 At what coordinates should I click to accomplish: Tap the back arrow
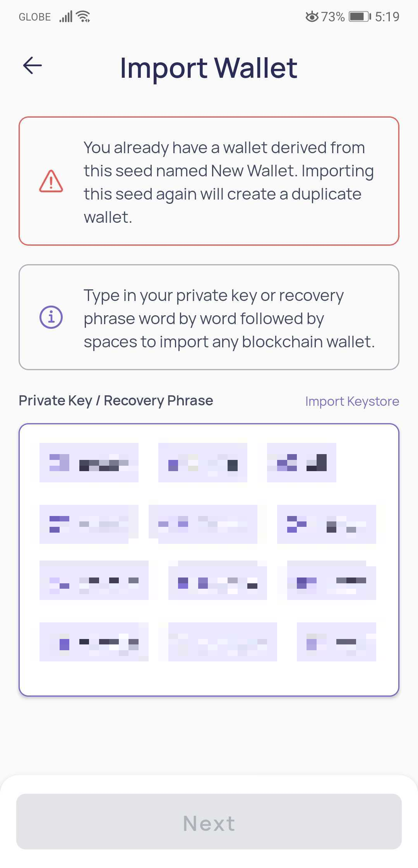pos(33,65)
